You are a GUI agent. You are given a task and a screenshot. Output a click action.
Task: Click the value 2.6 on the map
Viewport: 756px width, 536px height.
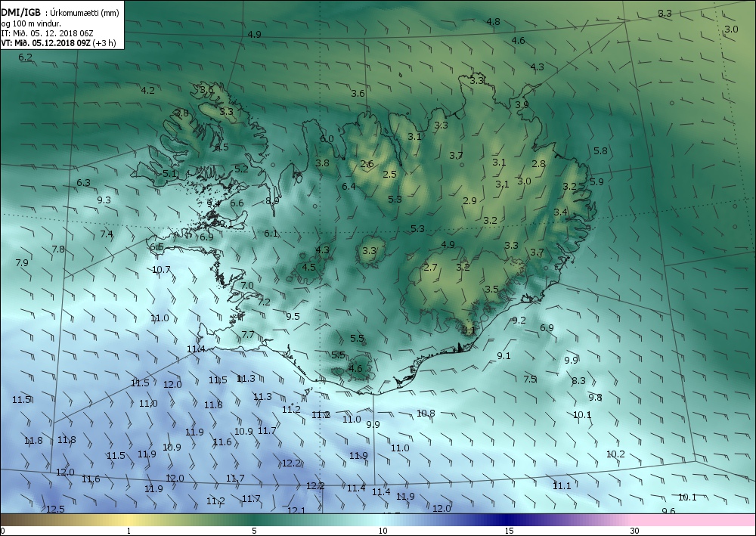click(367, 164)
